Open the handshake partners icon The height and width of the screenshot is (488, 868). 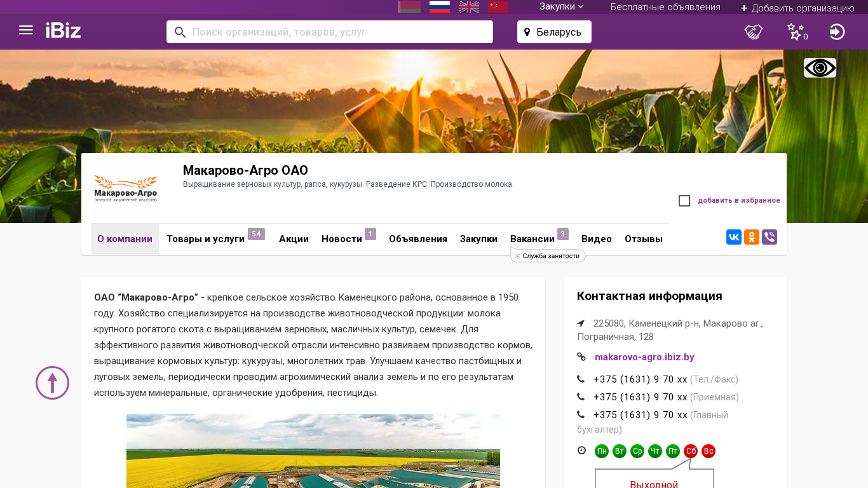click(x=754, y=32)
